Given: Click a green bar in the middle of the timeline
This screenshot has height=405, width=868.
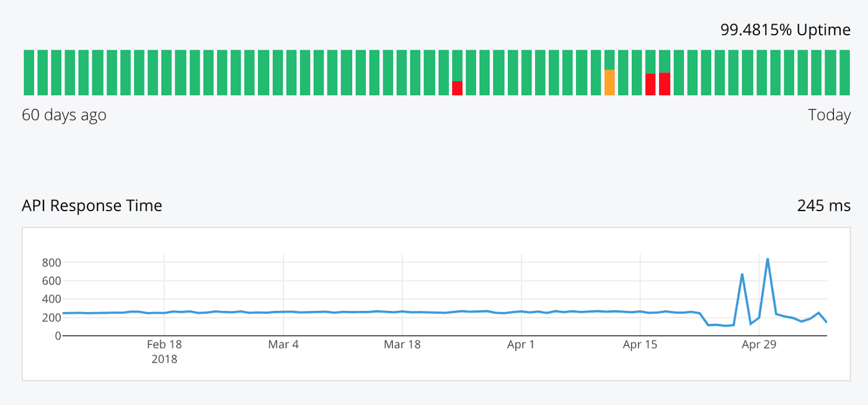Looking at the screenshot, I should (x=430, y=73).
